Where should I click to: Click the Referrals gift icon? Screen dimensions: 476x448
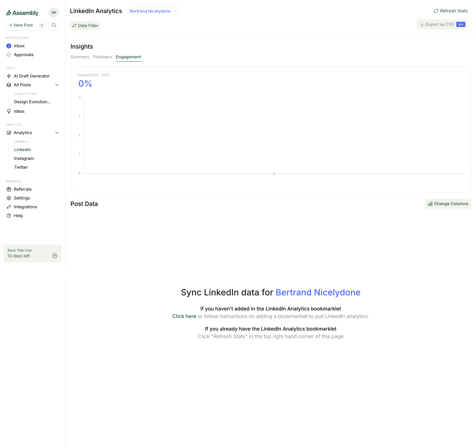(x=9, y=189)
